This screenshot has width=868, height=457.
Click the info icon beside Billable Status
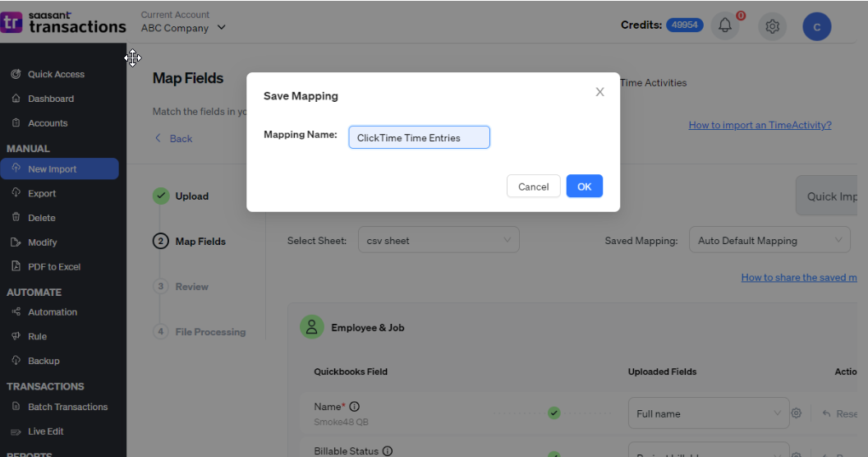point(388,451)
